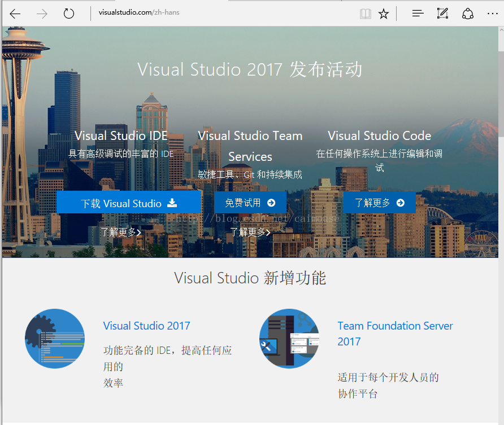Click the text 敏捷工具、Git 和持续集成
Image resolution: width=504 pixels, height=425 pixels.
click(250, 174)
